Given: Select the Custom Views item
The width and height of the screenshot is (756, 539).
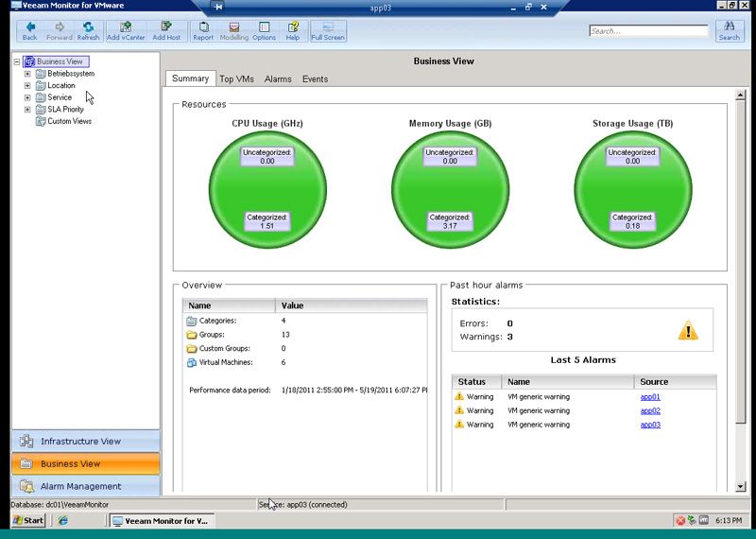Looking at the screenshot, I should [x=63, y=121].
